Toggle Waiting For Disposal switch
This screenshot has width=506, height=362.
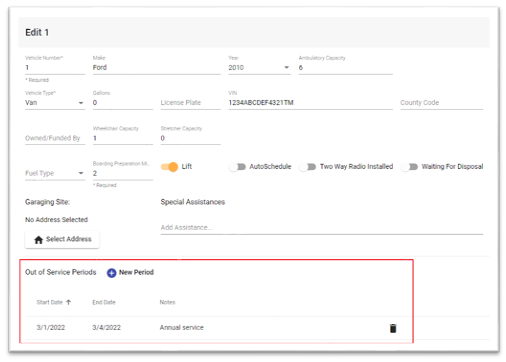point(409,167)
